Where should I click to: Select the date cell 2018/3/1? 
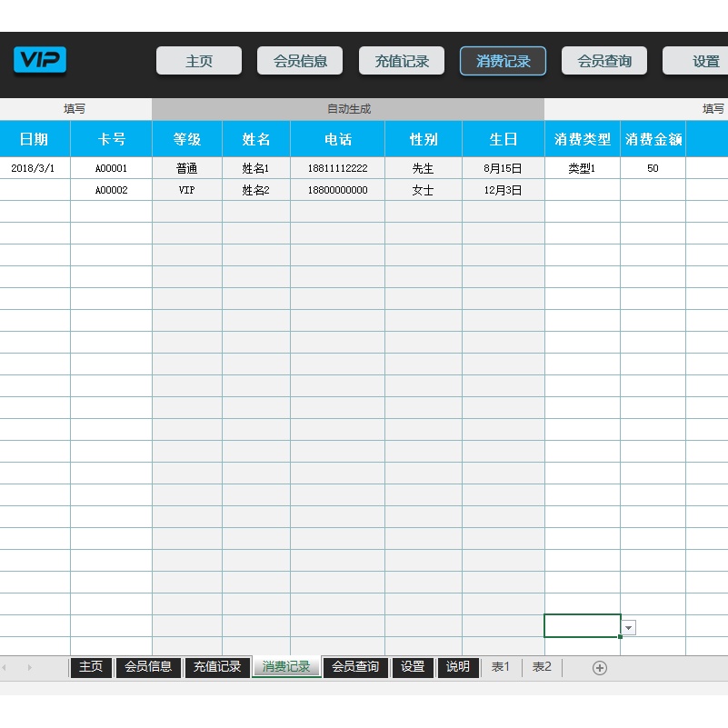point(34,169)
